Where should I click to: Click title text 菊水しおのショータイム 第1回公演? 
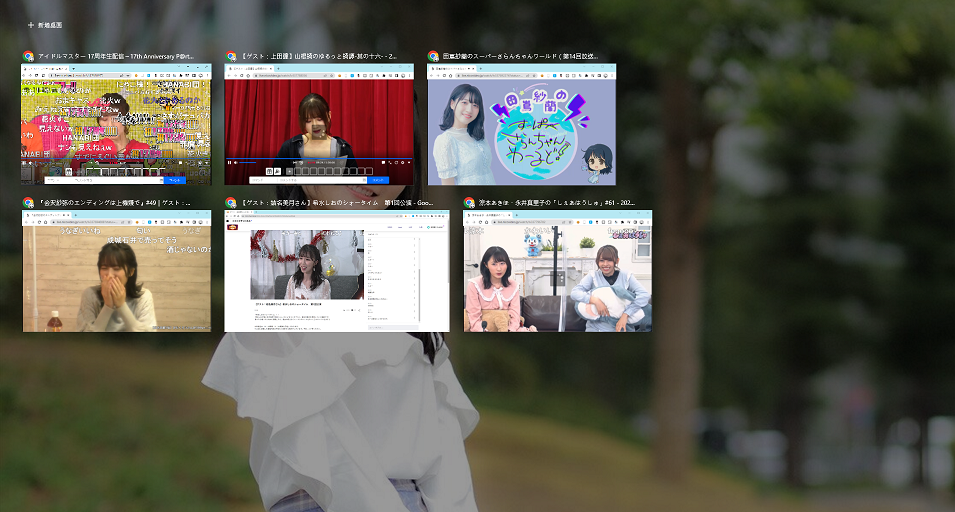pyautogui.click(x=337, y=203)
